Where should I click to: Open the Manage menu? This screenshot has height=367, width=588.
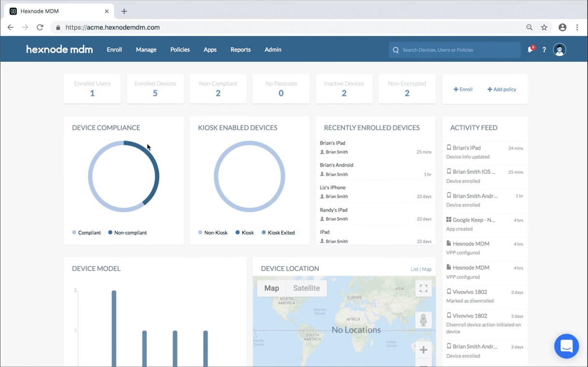point(146,49)
